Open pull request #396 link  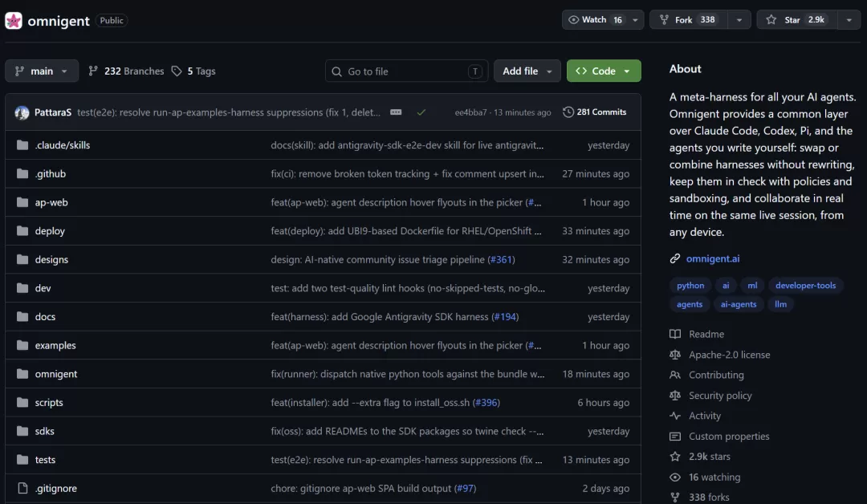486,402
